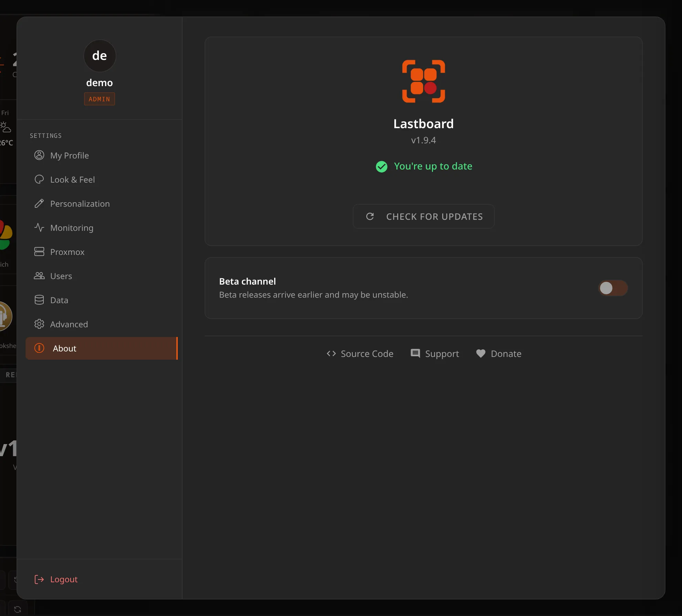Screen dimensions: 682x616
Task: Click the Monitoring pulse icon
Action: (x=39, y=228)
